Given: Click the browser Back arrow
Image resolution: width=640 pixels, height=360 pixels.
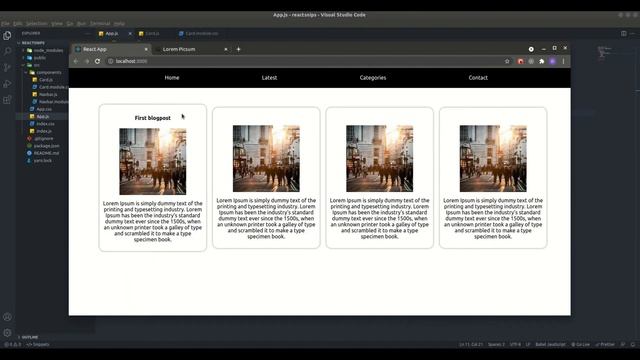Looking at the screenshot, I should tap(76, 61).
